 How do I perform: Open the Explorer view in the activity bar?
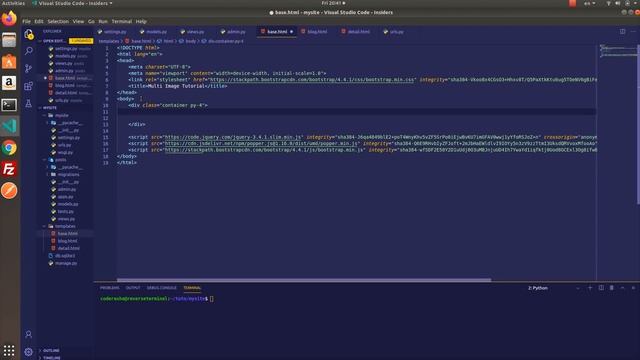[29, 34]
